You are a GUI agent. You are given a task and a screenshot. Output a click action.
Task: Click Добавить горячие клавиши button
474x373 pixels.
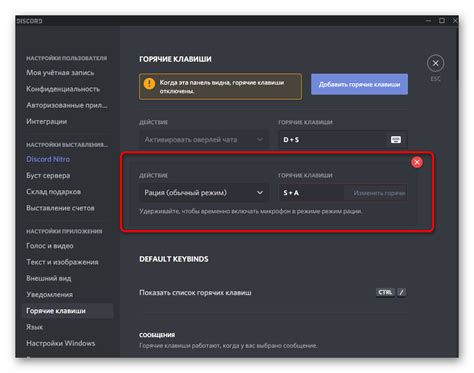tap(359, 84)
